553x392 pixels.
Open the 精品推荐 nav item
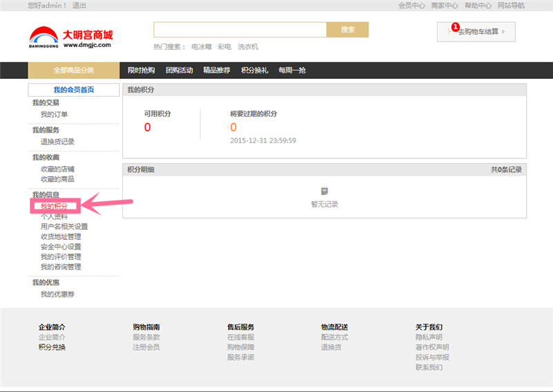[216, 71]
